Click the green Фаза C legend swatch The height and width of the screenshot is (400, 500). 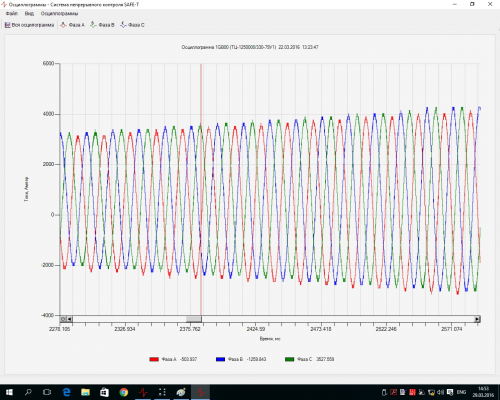tap(290, 359)
